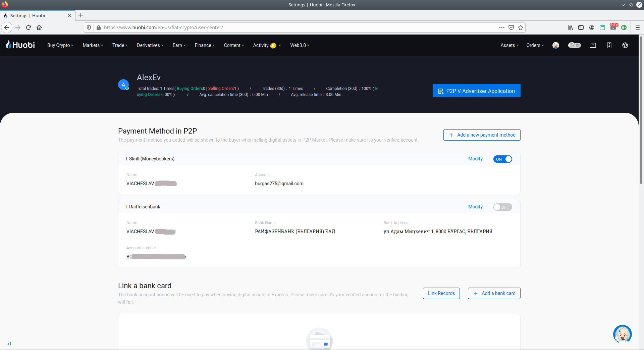Click the Payment Method in P2P heading
The height and width of the screenshot is (350, 644).
(157, 131)
